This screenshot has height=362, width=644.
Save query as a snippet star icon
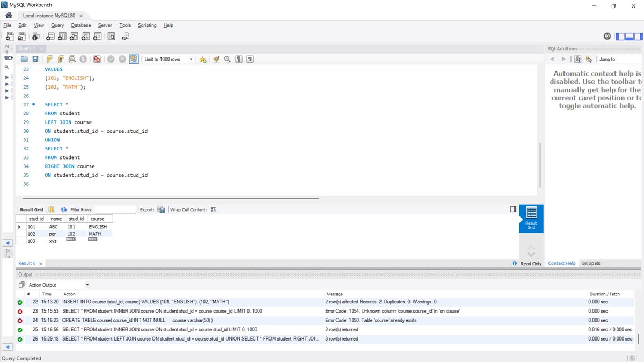point(203,59)
